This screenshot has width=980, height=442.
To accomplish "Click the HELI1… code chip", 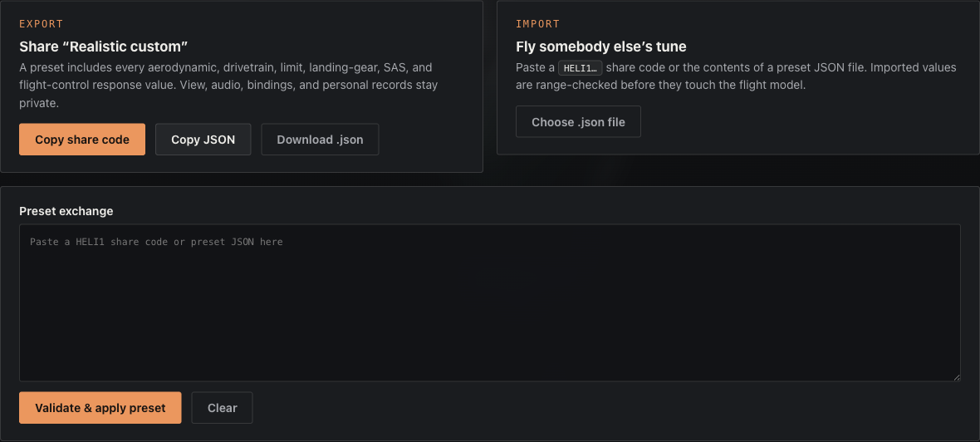I will pyautogui.click(x=580, y=68).
